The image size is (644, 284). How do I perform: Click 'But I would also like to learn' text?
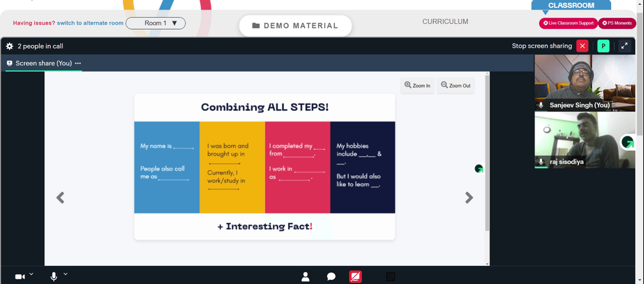[359, 180]
